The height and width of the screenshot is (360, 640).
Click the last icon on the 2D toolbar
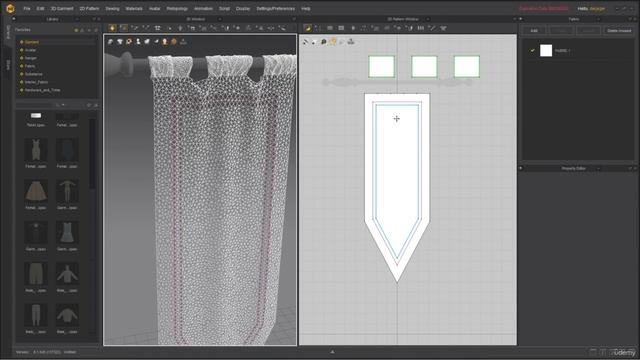point(443,28)
